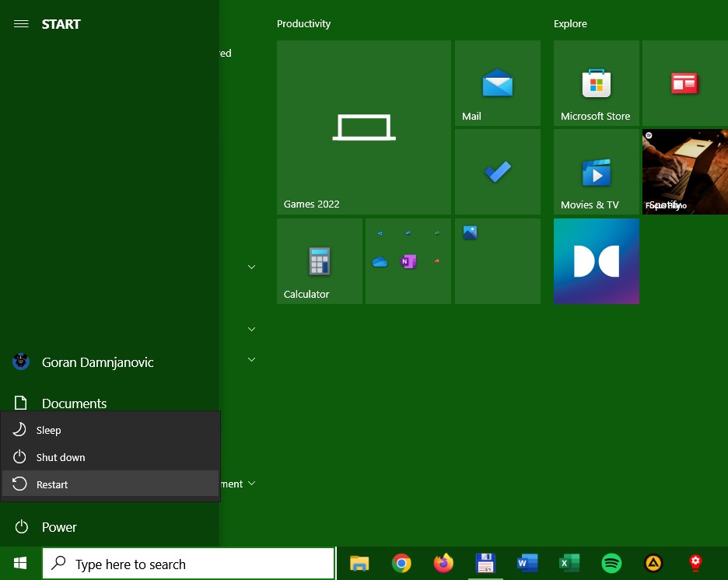Screen dimensions: 728x580
Task: Click the Explore group header
Action: tap(570, 23)
